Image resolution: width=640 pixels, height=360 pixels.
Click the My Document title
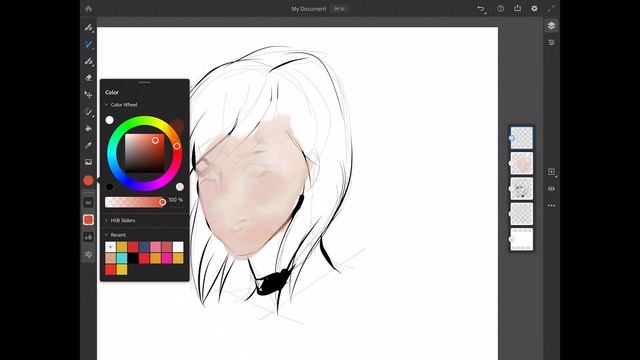pyautogui.click(x=309, y=9)
